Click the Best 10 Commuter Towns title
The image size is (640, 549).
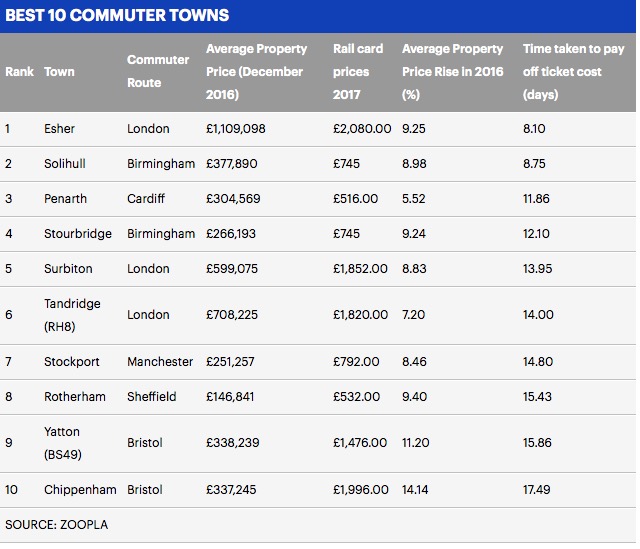tap(117, 16)
